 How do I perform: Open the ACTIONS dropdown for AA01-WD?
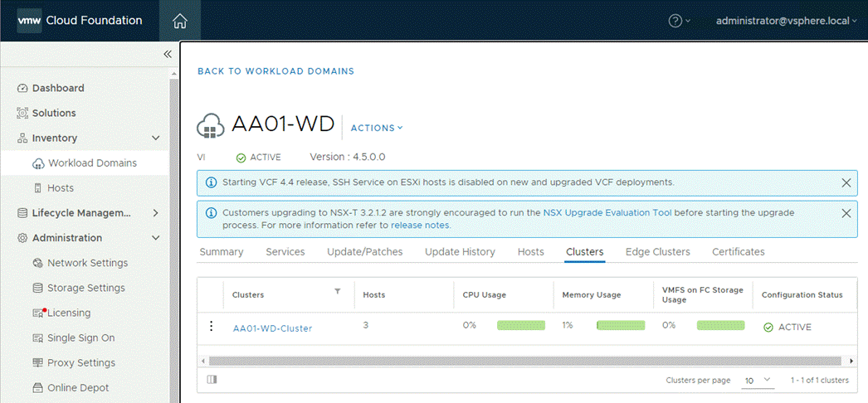point(377,128)
